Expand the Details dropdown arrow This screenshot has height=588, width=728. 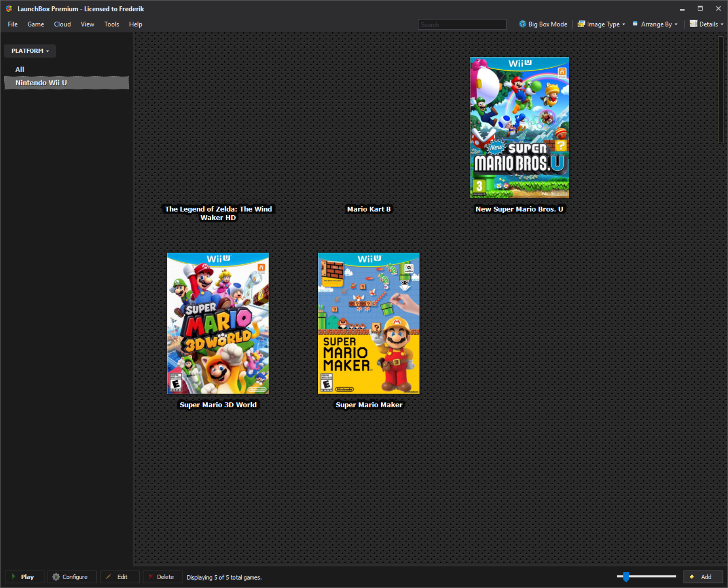point(722,25)
